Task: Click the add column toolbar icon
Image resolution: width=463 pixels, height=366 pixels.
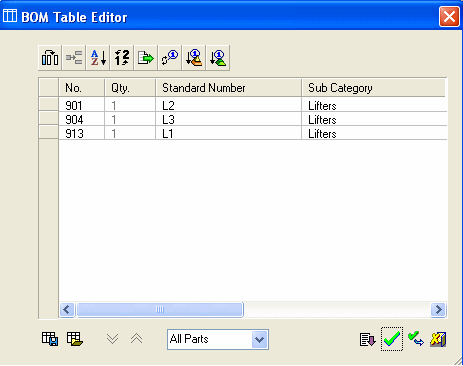Action: [50, 58]
